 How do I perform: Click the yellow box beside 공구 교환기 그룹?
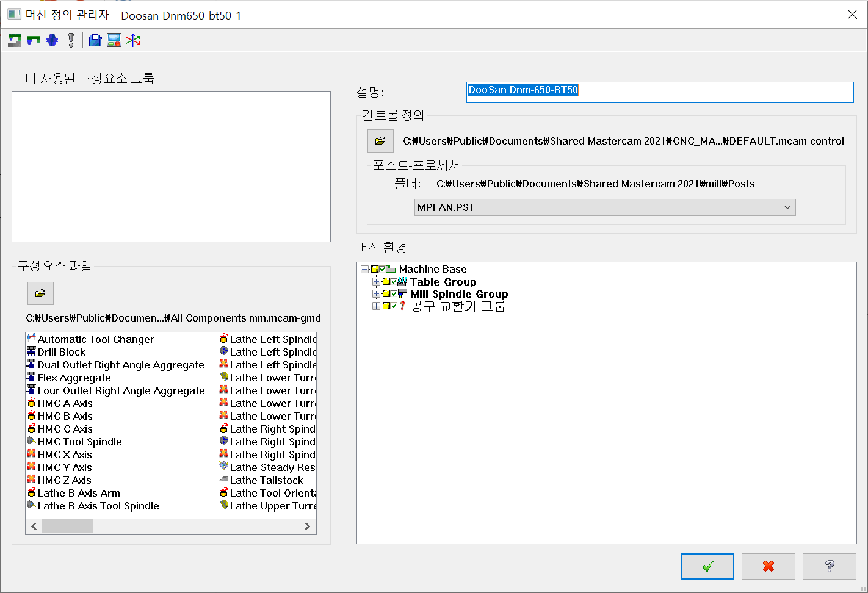pos(386,306)
